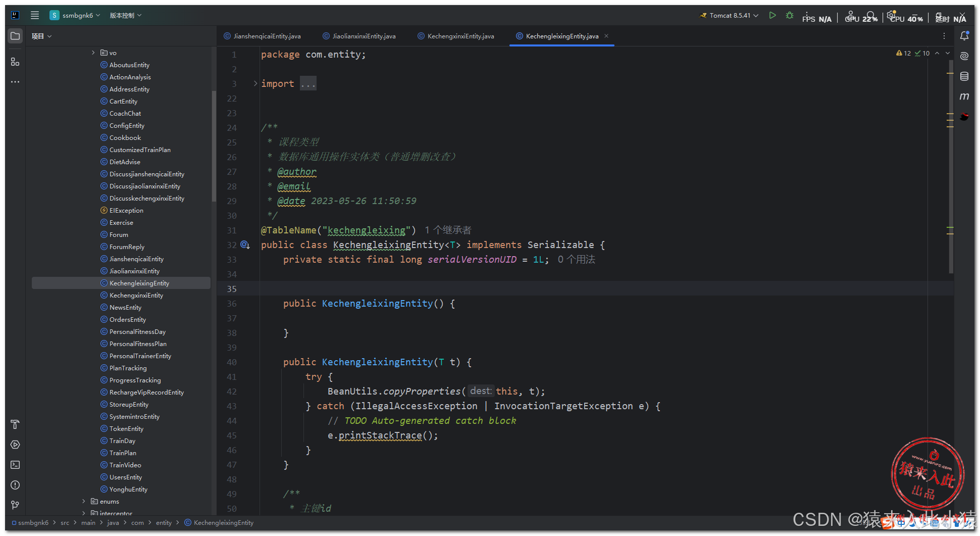Open the Structure tool window icon
Viewport: 980px width, 536px height.
15,62
